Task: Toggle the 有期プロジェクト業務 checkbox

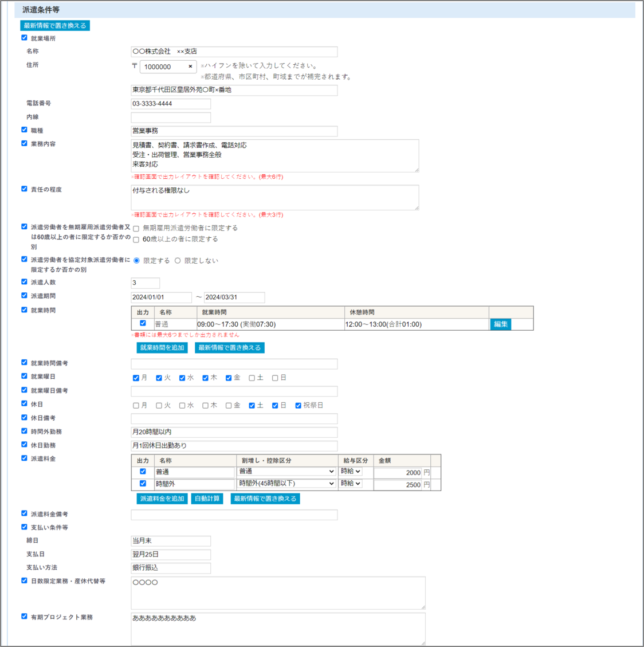Action: pos(24,617)
